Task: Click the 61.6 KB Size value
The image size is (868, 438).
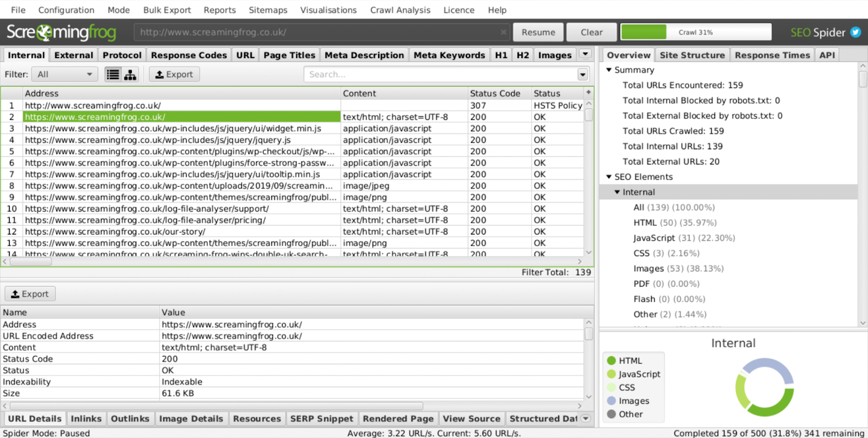Action: click(x=177, y=393)
